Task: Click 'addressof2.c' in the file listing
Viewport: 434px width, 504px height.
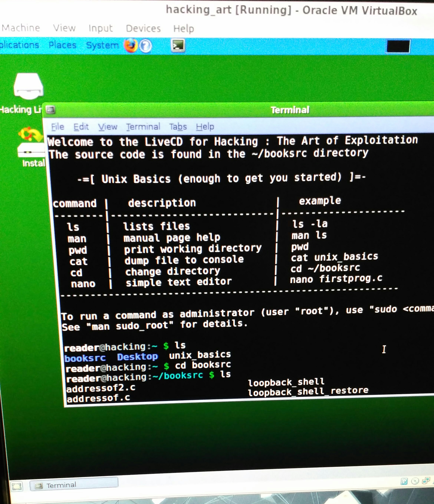Action: [101, 388]
